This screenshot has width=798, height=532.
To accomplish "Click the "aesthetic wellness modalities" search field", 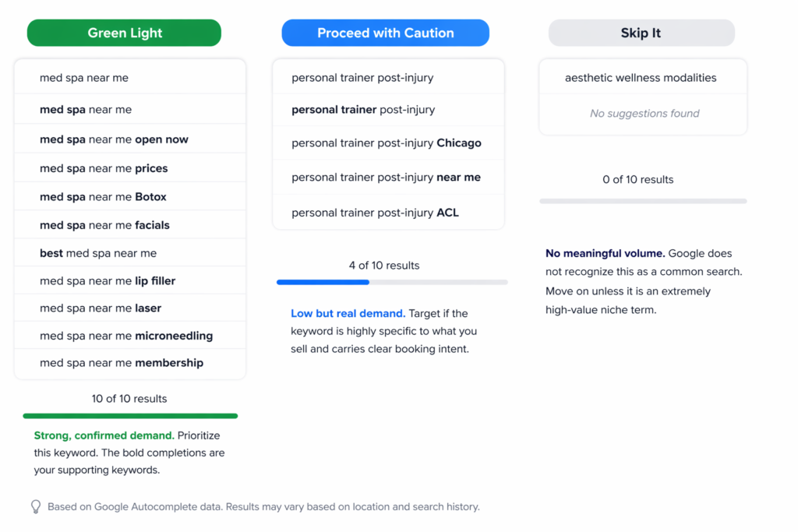I will (x=641, y=78).
